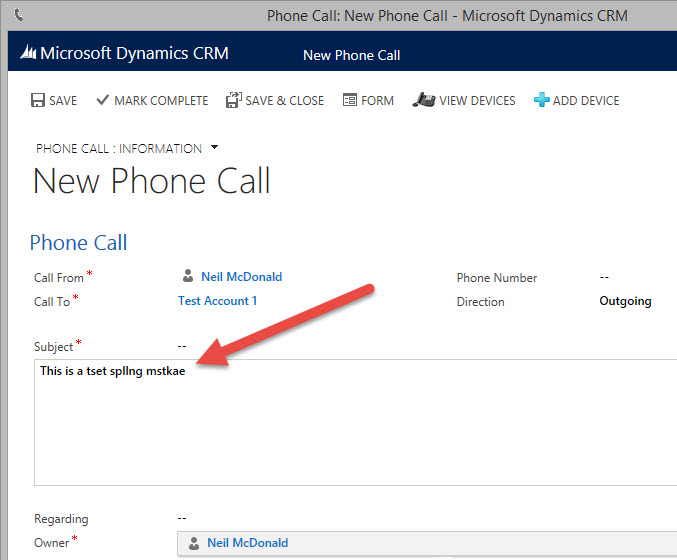Click Neil McDonald in Owner field
This screenshot has height=560, width=677.
(247, 543)
